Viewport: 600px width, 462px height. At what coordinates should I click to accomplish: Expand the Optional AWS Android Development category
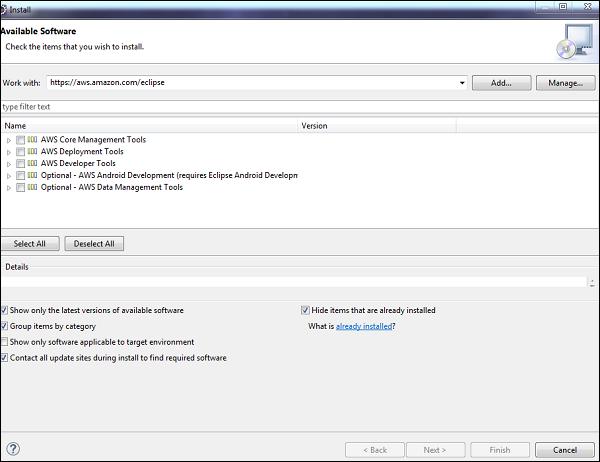[9, 176]
